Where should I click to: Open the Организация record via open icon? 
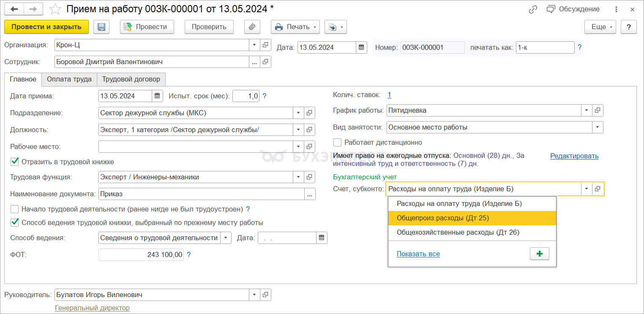[265, 45]
